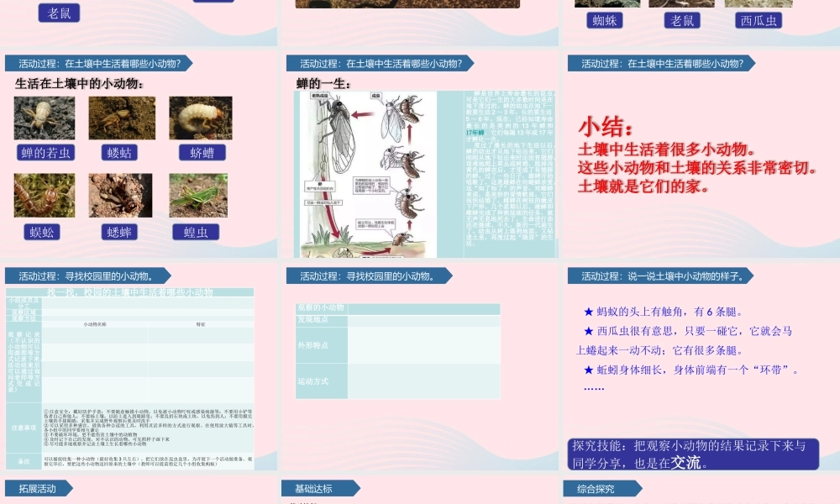The height and width of the screenshot is (504, 840).
Task: Click the 蝼蛄 insect photo
Action: 122,118
